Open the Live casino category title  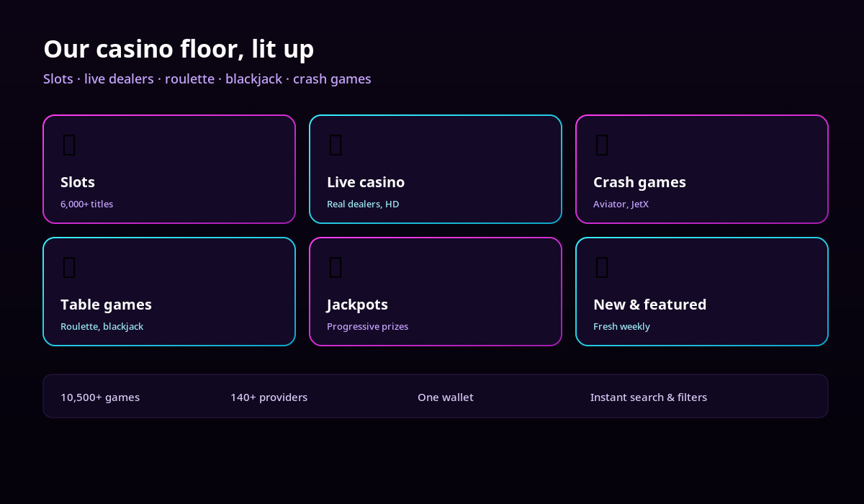[x=366, y=182]
